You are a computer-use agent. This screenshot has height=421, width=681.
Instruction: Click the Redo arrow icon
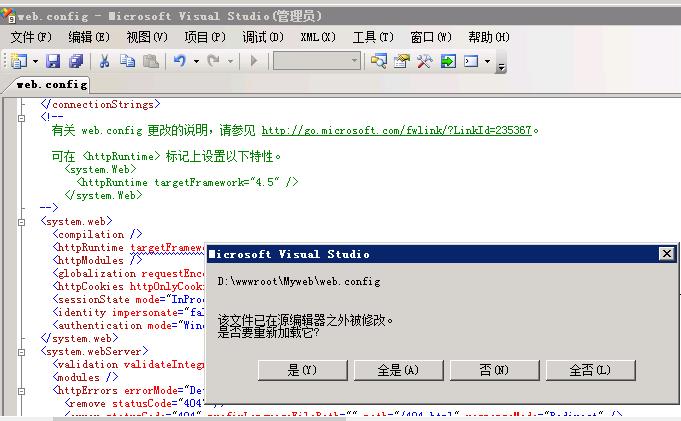(x=213, y=61)
